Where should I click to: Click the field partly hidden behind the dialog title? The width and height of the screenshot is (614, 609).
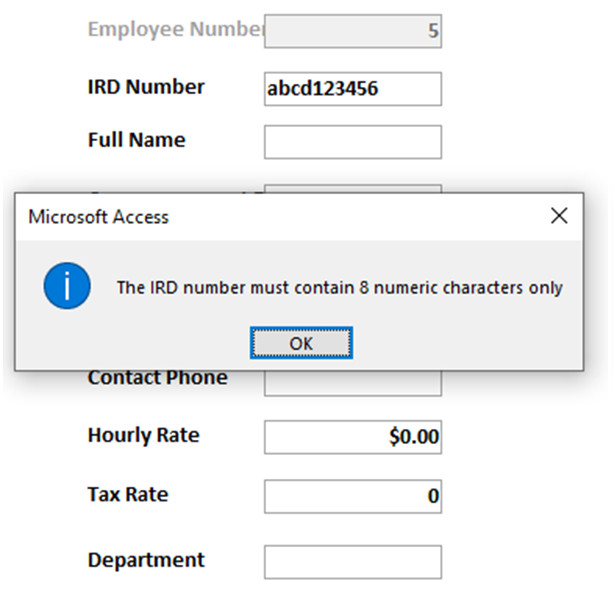(x=353, y=188)
